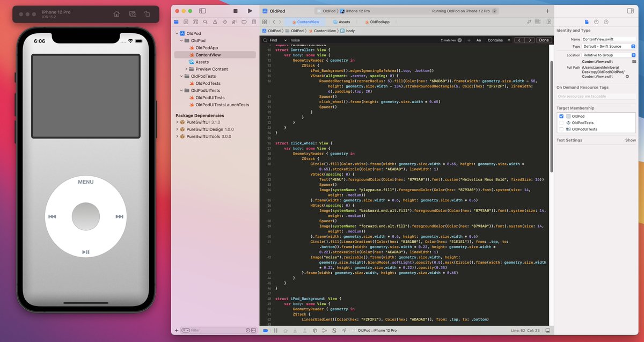Stop the running OldPod app

point(236,11)
